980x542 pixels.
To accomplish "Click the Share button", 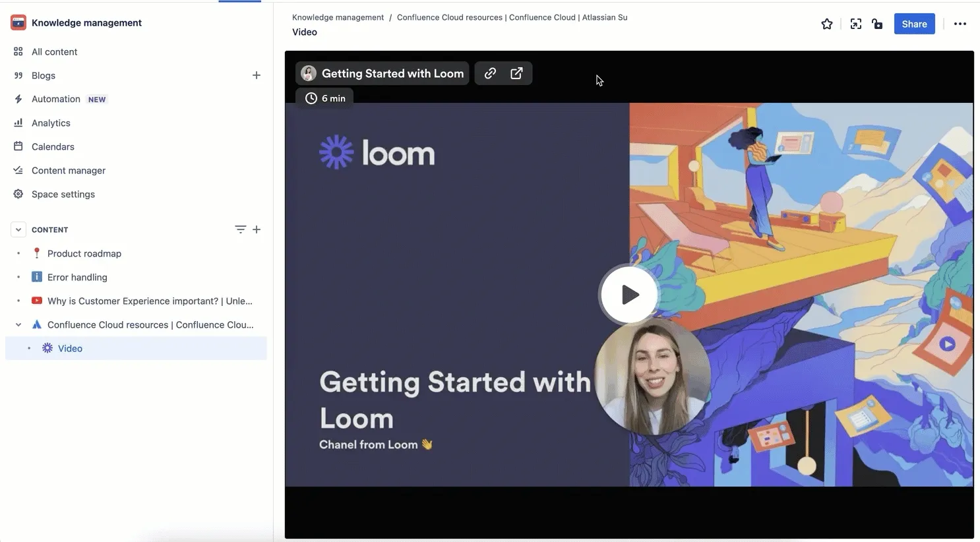I will point(914,24).
